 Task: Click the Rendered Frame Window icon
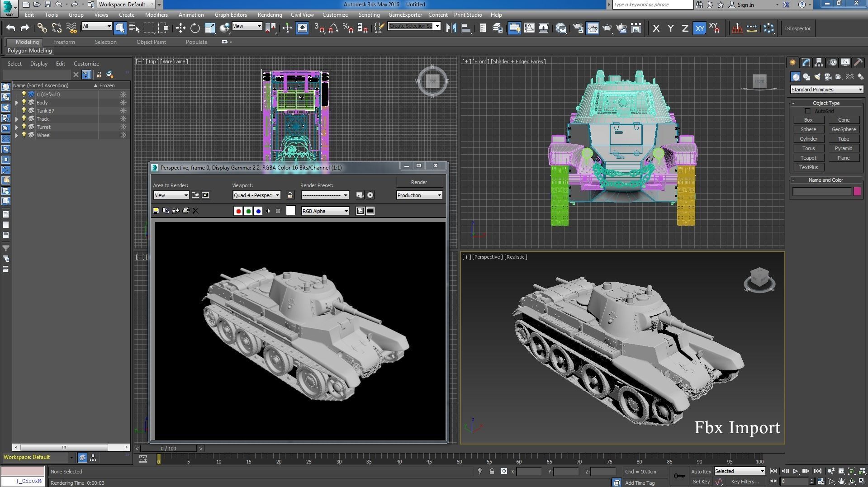593,28
